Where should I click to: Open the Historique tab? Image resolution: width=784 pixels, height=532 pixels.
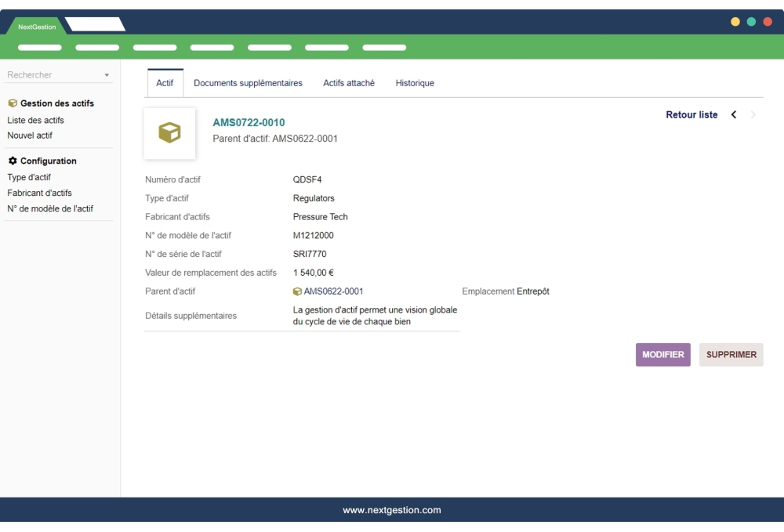413,82
